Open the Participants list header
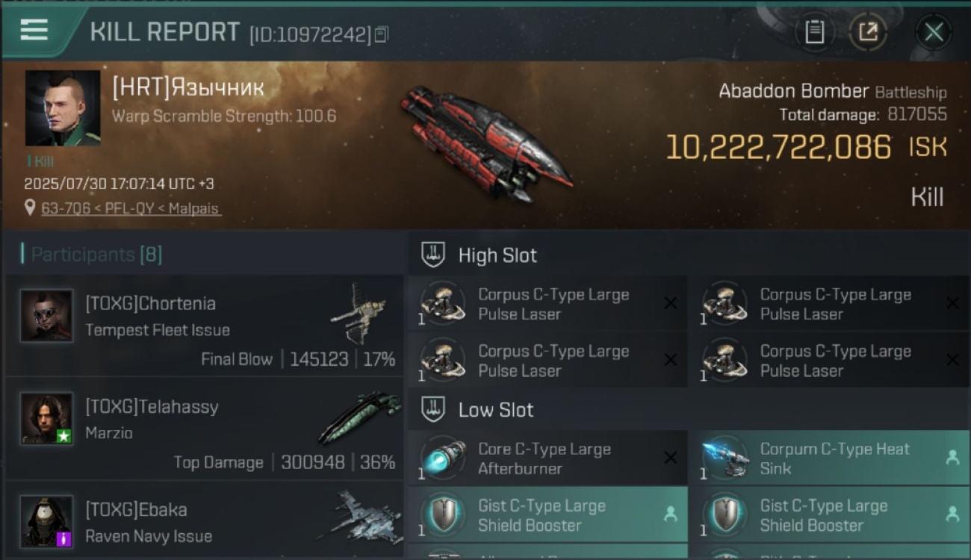971x560 pixels. pos(92,254)
